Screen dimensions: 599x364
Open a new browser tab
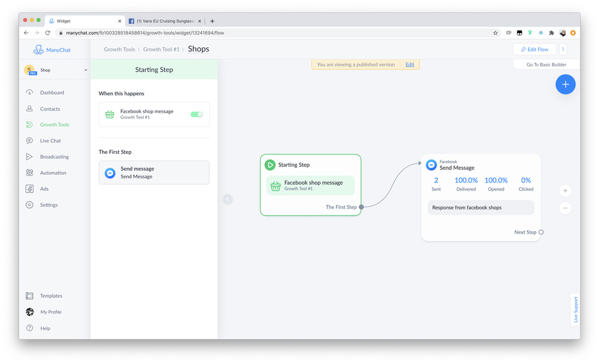click(212, 21)
